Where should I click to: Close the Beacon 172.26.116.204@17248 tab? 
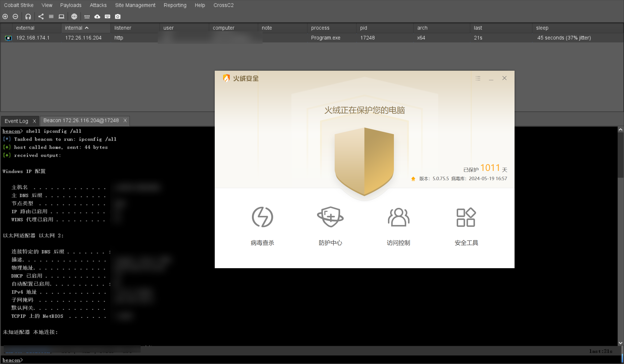125,120
